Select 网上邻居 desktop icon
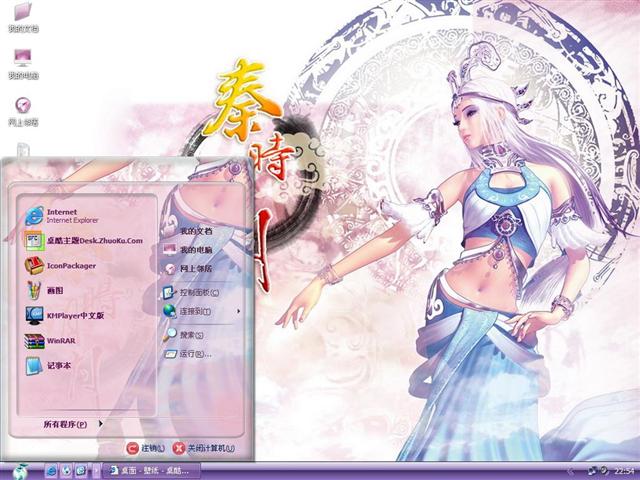This screenshot has width=640, height=480. [23, 111]
